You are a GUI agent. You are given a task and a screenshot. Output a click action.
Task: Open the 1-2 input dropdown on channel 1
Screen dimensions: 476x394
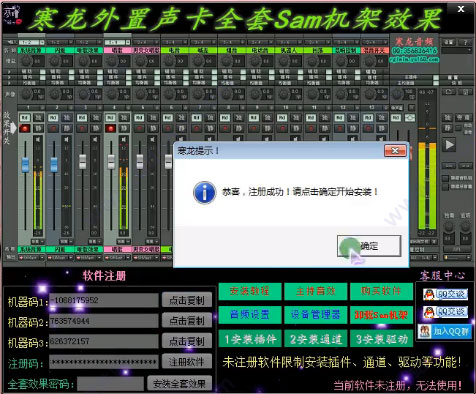(32, 42)
